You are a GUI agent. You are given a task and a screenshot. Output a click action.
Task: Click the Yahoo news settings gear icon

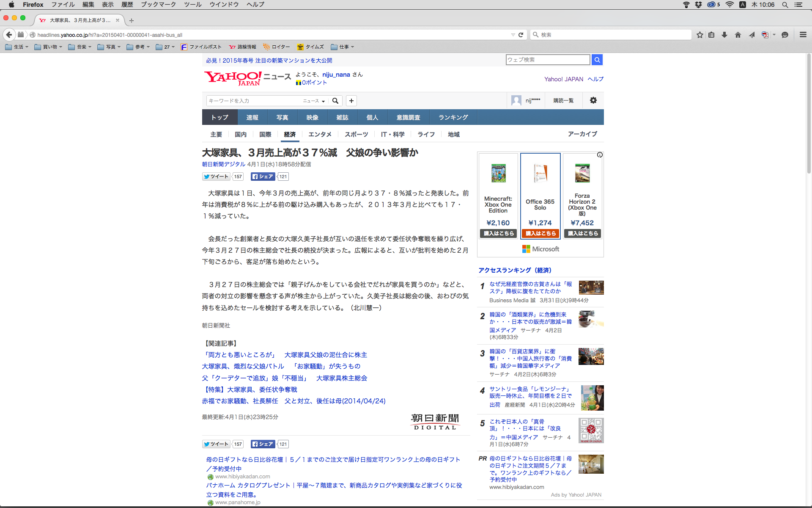pos(593,100)
